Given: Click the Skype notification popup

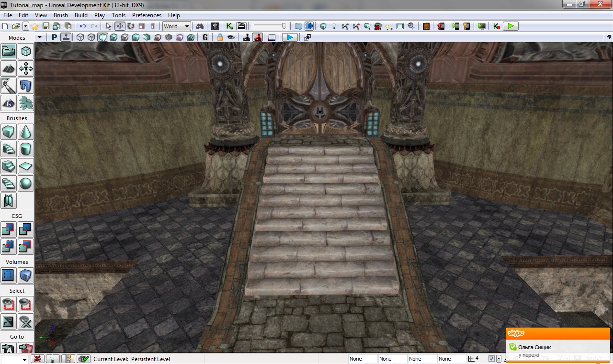Looking at the screenshot, I should pyautogui.click(x=558, y=346).
